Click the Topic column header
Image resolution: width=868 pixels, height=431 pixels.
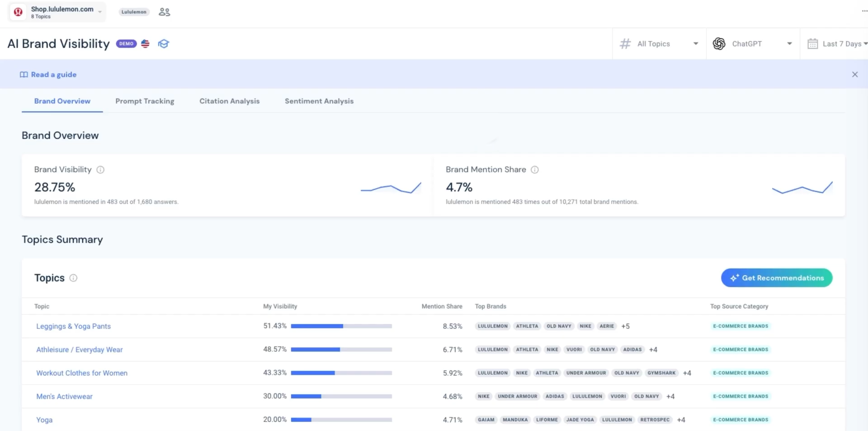point(42,306)
